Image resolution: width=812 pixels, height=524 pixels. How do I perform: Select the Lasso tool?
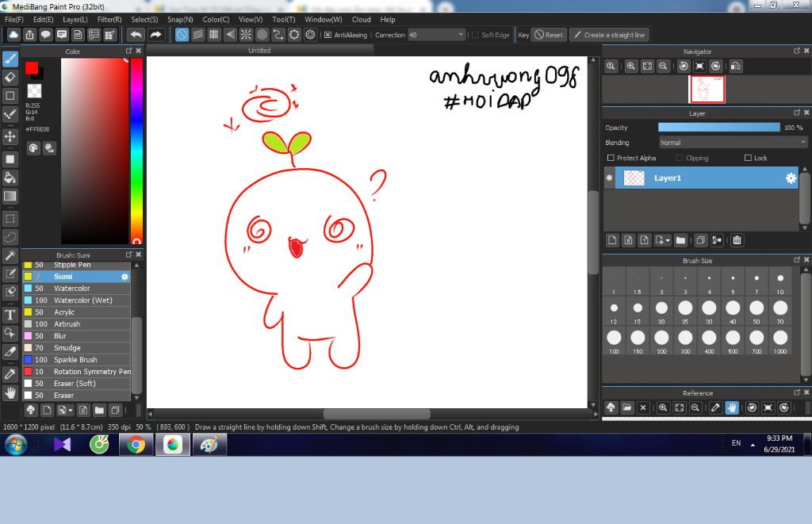point(10,237)
